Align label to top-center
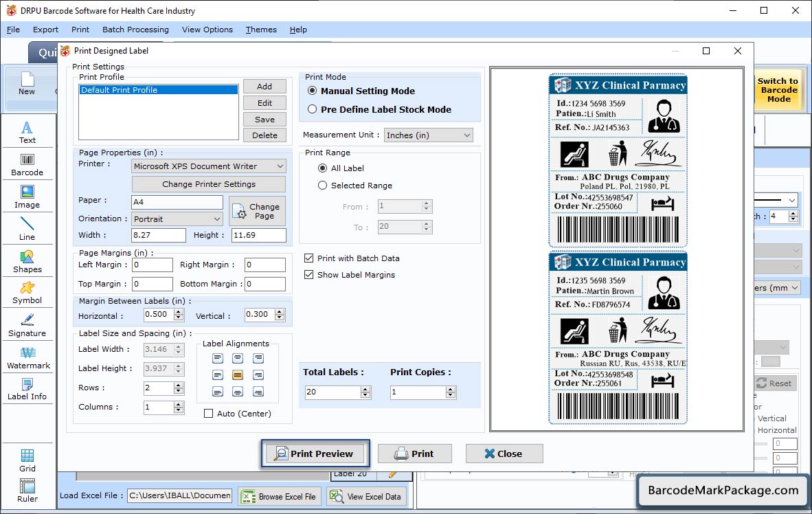This screenshot has width=812, height=514. click(238, 358)
